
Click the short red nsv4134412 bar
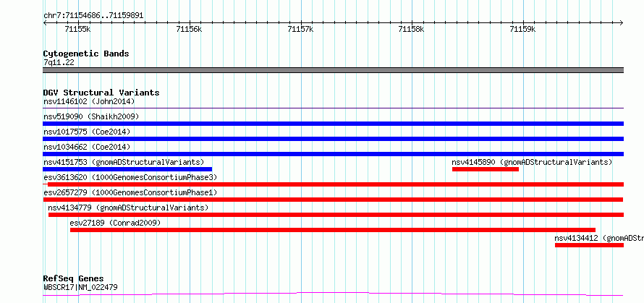click(590, 245)
